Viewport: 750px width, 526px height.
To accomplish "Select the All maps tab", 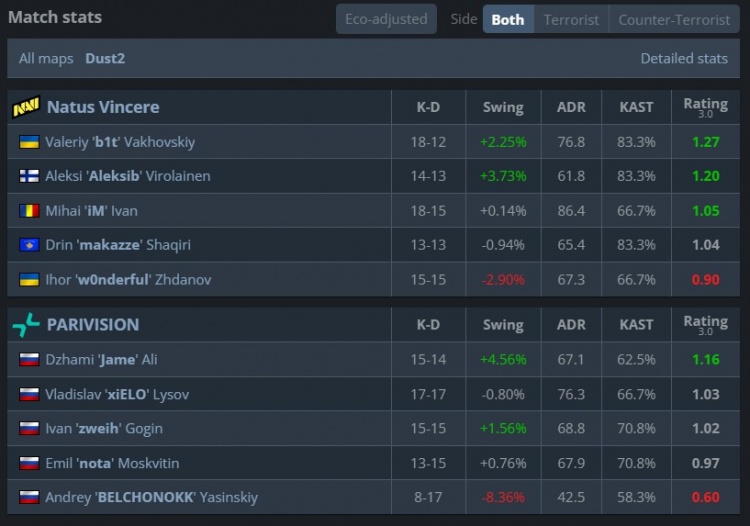I will coord(46,58).
